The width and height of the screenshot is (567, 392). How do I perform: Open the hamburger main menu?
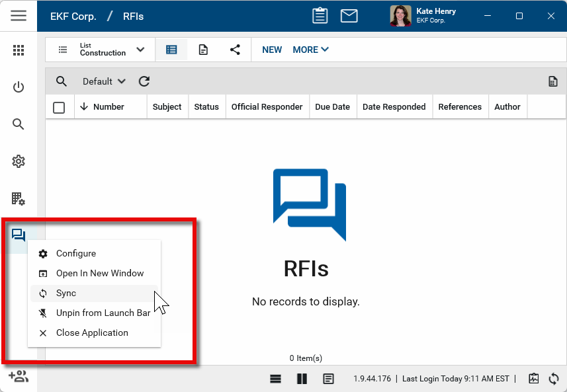pos(19,16)
